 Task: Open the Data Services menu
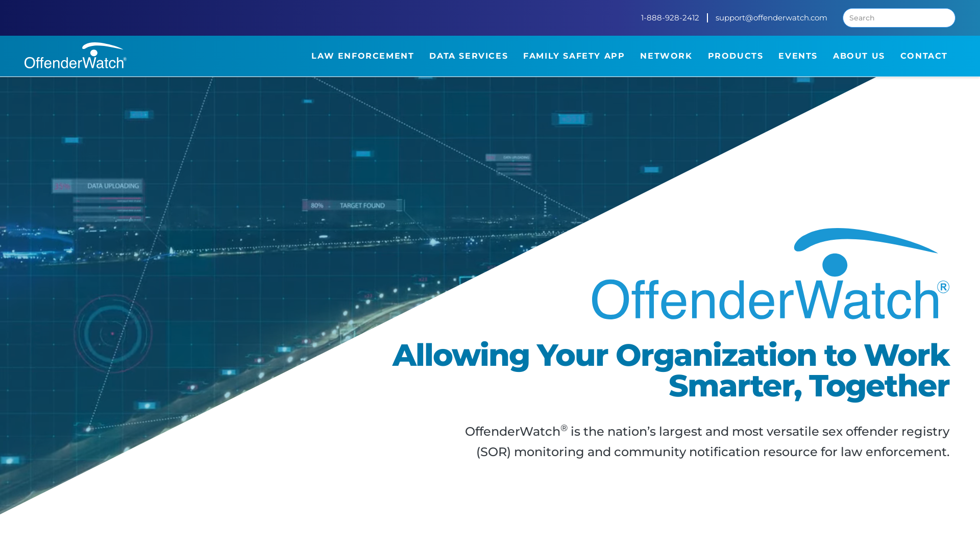469,56
